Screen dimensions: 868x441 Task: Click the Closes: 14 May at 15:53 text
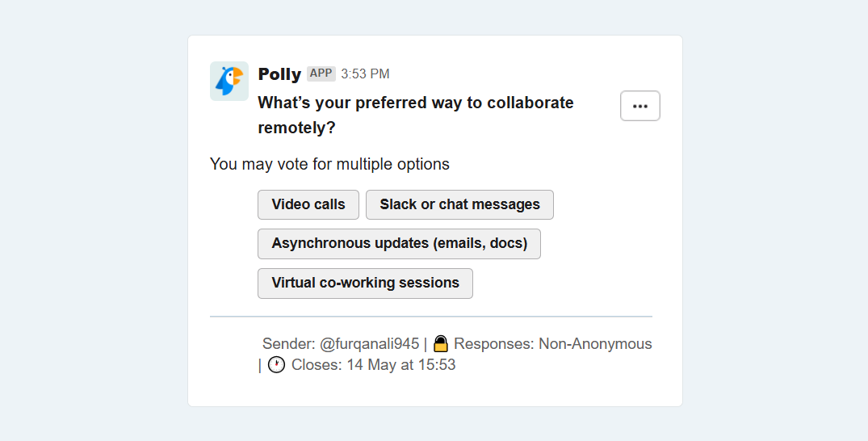(x=373, y=365)
